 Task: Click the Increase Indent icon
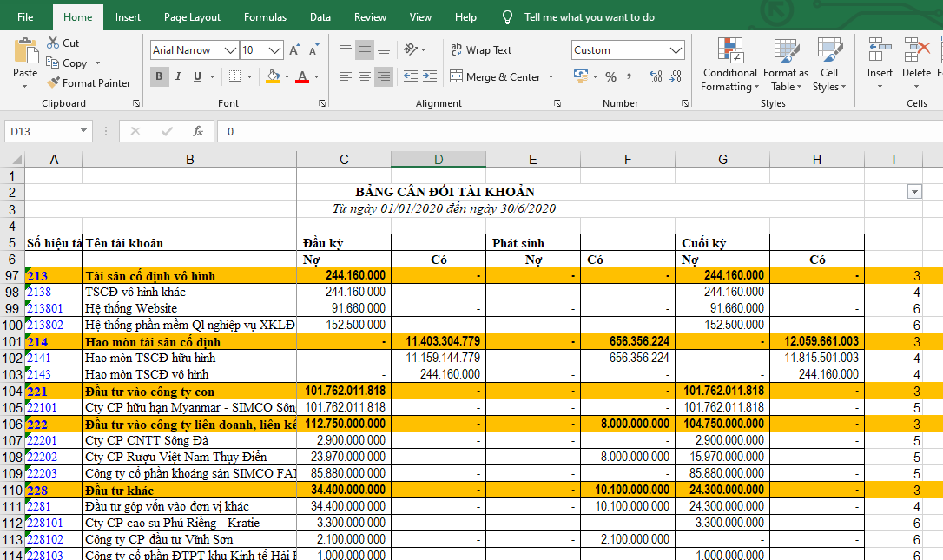(x=432, y=77)
